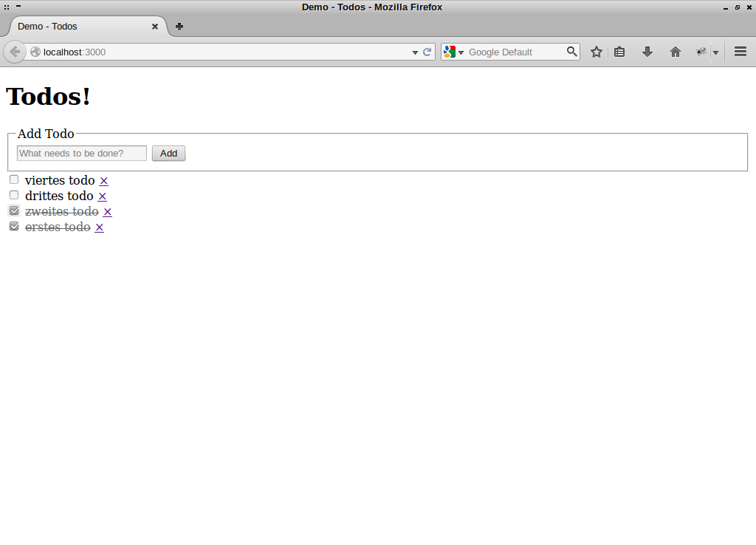Show bookmarks list icon
Viewport: 756px width, 545px height.
pyautogui.click(x=619, y=52)
